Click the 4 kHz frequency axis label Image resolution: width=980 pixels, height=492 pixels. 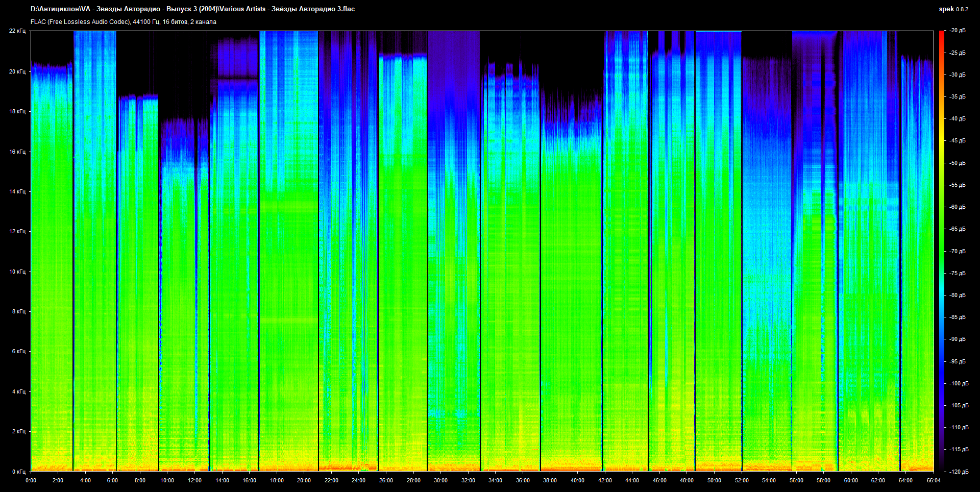tap(18, 391)
